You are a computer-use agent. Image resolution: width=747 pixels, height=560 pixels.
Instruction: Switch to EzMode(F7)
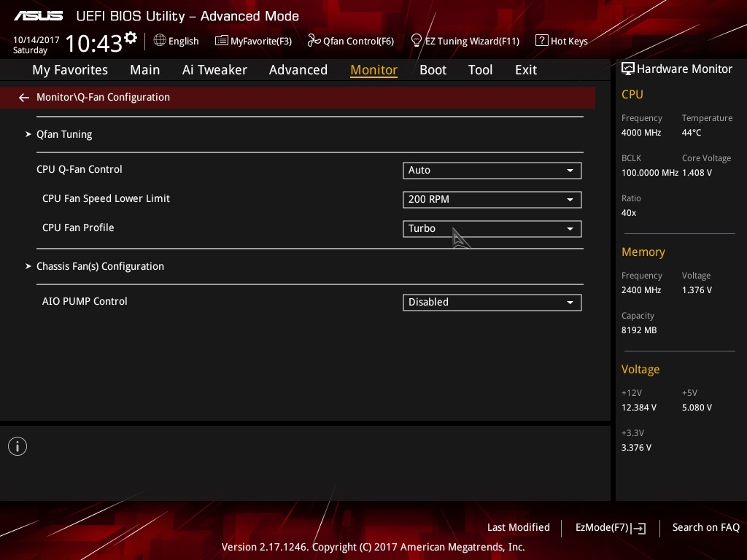[610, 528]
